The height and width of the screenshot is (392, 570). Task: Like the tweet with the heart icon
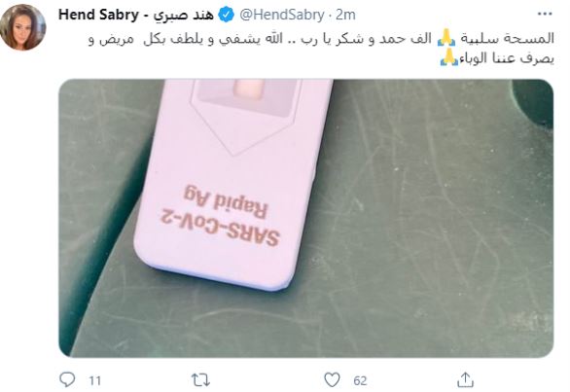332,380
